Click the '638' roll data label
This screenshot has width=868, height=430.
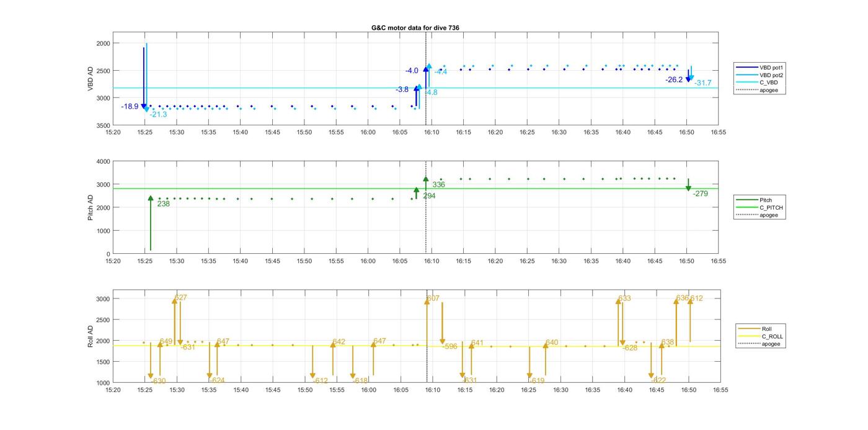point(668,343)
